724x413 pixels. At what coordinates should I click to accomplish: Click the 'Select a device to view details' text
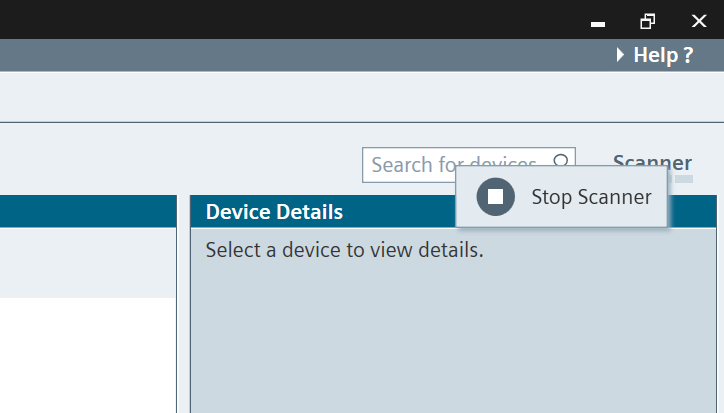coord(344,250)
